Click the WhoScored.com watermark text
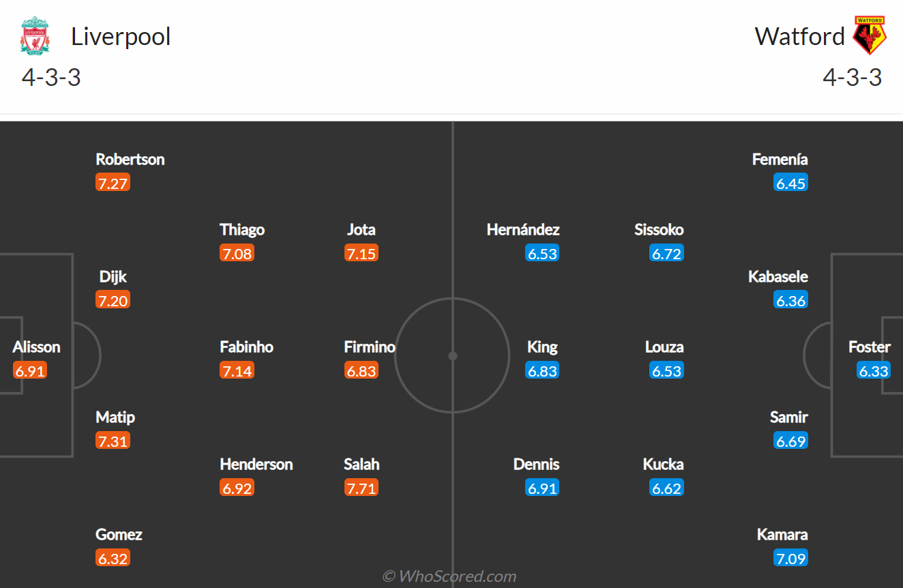 [450, 576]
